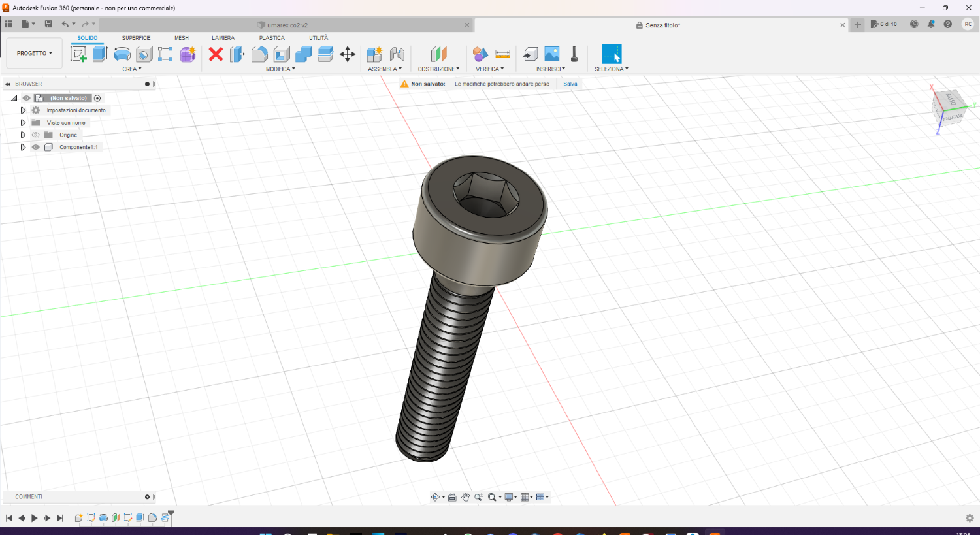980x535 pixels.
Task: Expand the Componente1:1 node
Action: tap(23, 147)
